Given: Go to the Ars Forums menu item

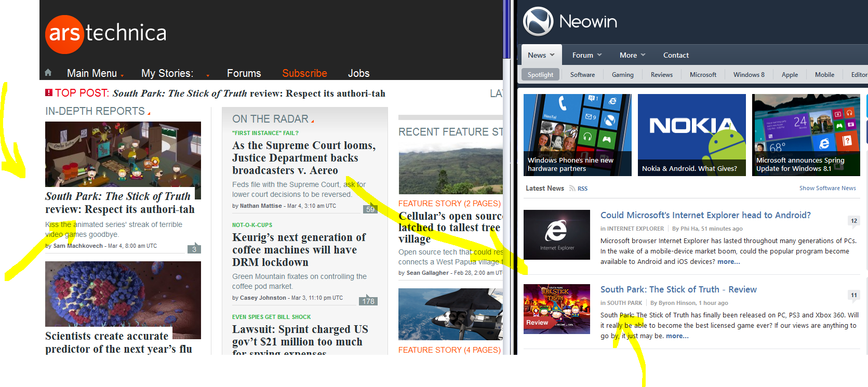Looking at the screenshot, I should (x=244, y=73).
